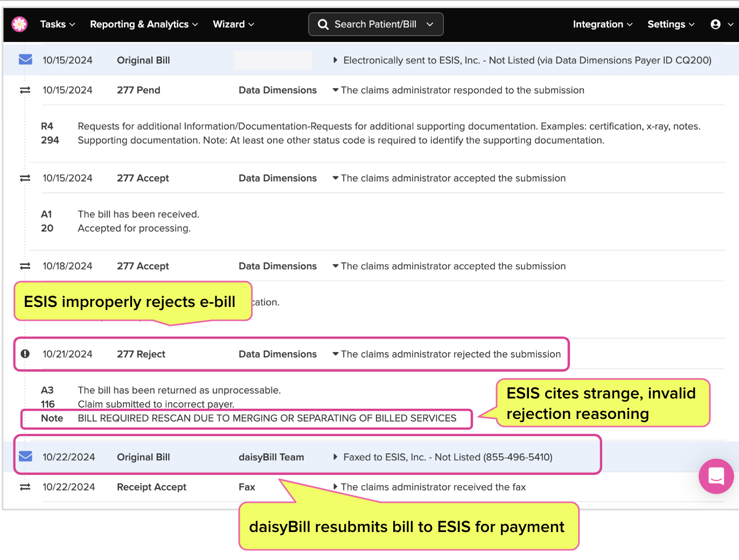The width and height of the screenshot is (739, 560).
Task: Select 'Accepted for processing.' text
Action: (134, 228)
